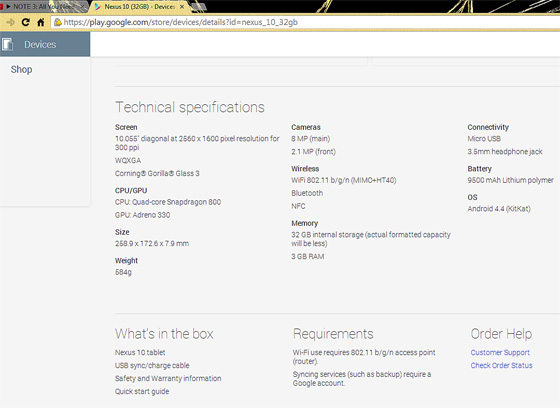This screenshot has width=560, height=408.
Task: Close the Nexus 10 (32GB) tab
Action: pyautogui.click(x=182, y=6)
